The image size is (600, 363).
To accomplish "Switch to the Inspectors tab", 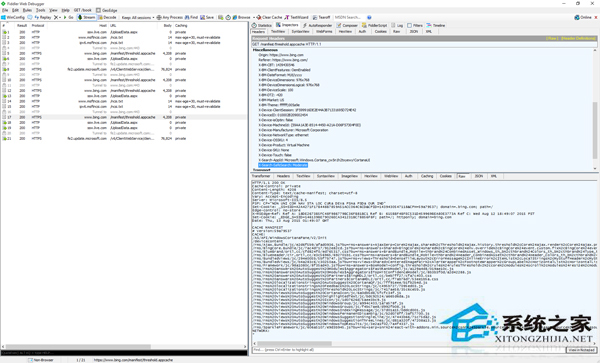I will 287,25.
